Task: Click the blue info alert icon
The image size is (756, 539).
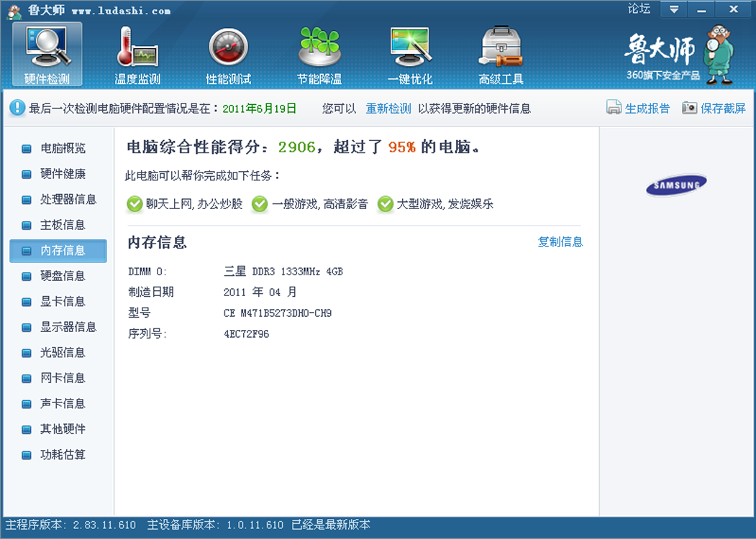Action: coord(17,107)
